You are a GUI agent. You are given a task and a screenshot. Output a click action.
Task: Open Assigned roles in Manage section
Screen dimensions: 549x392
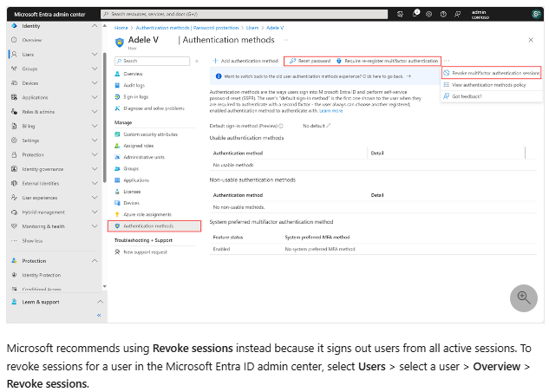coord(138,146)
